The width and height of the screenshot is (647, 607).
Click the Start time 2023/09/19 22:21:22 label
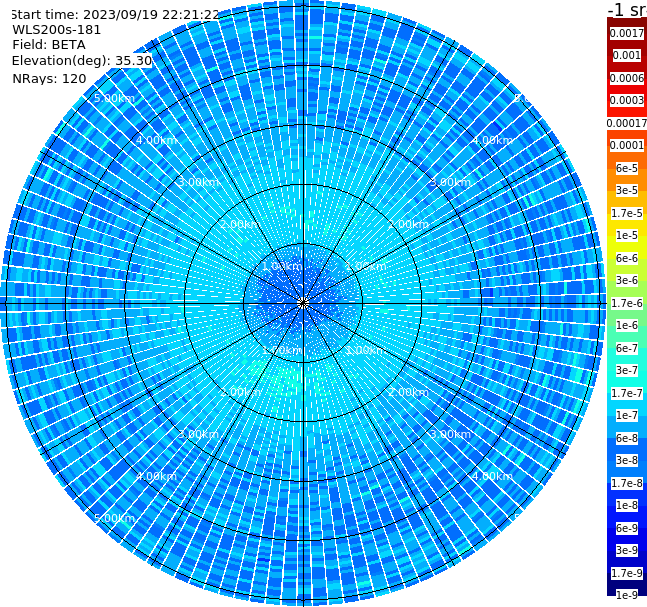[x=115, y=14]
